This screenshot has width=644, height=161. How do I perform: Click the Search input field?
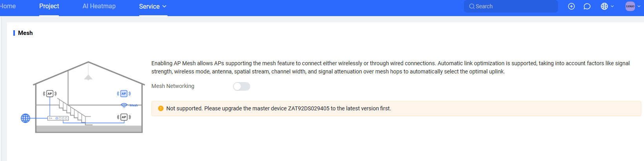[x=511, y=6]
